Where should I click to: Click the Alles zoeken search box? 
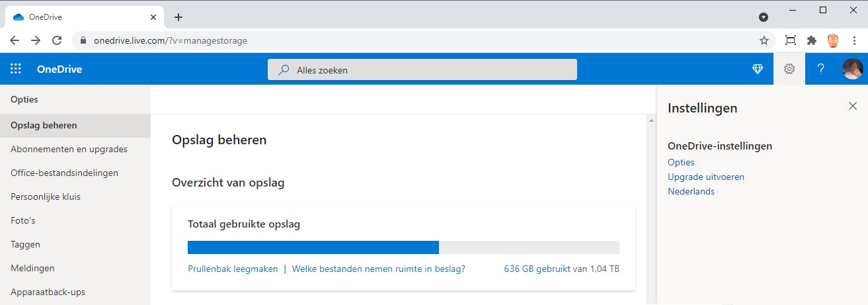click(422, 69)
